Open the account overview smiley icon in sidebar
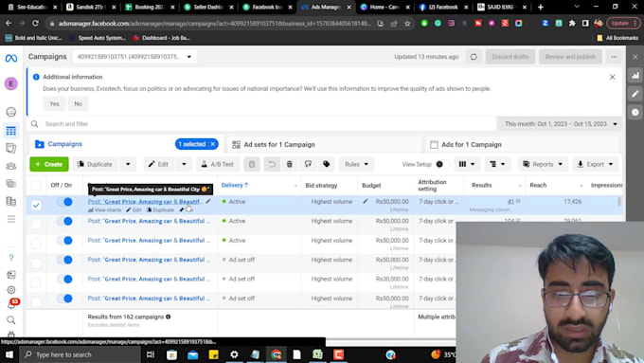 [x=11, y=112]
